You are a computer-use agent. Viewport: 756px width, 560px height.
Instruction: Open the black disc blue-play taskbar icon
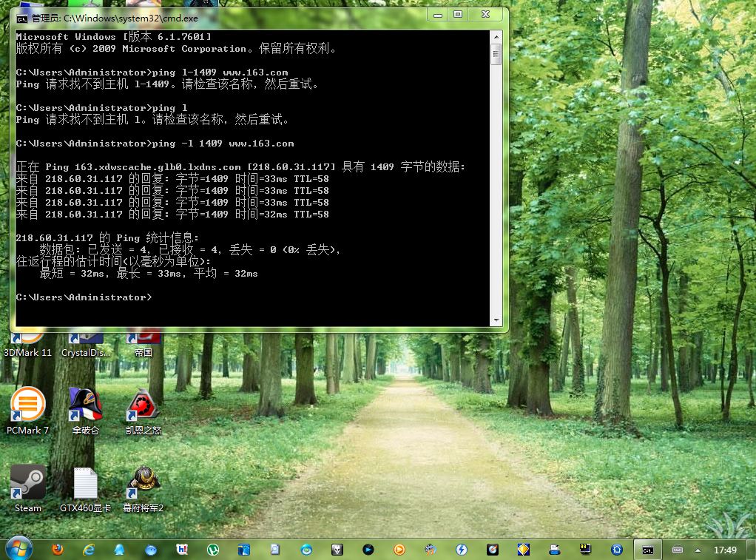pyautogui.click(x=368, y=550)
